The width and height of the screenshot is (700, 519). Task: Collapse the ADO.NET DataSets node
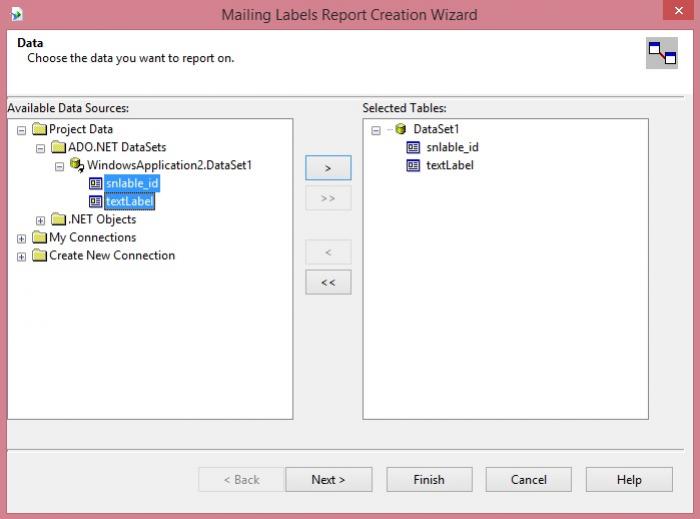click(40, 148)
